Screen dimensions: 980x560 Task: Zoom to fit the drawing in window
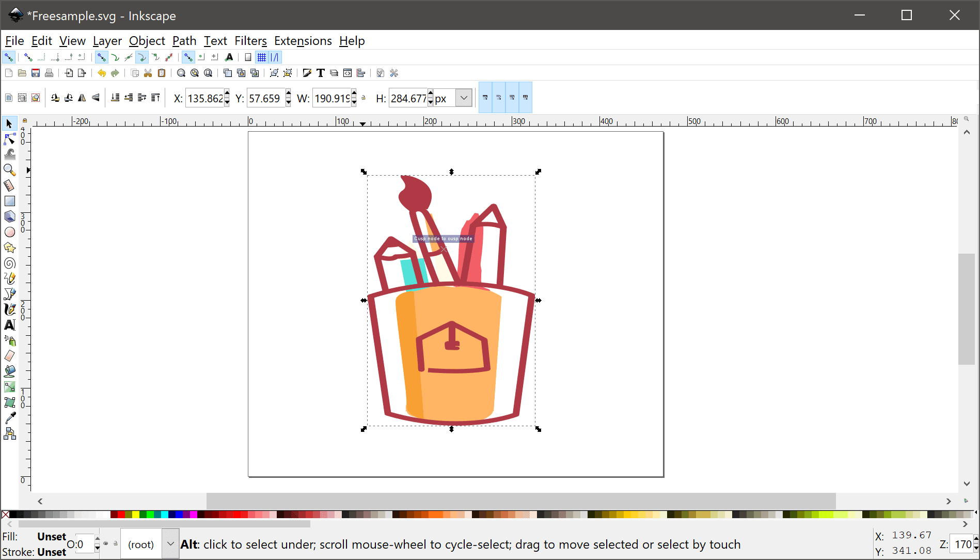coord(195,73)
